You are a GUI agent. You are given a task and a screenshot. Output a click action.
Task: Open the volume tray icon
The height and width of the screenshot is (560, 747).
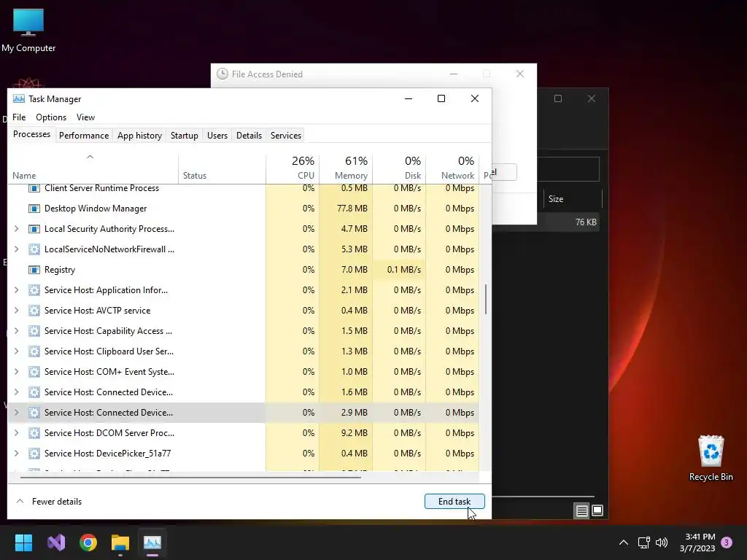[x=662, y=542]
